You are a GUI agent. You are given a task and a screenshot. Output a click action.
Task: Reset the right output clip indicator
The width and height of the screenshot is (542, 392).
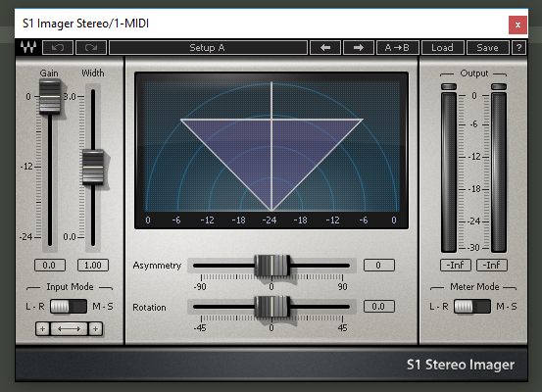(x=499, y=86)
